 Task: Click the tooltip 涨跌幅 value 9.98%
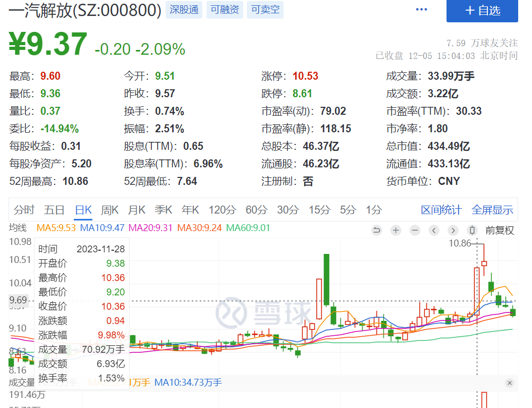click(x=111, y=335)
